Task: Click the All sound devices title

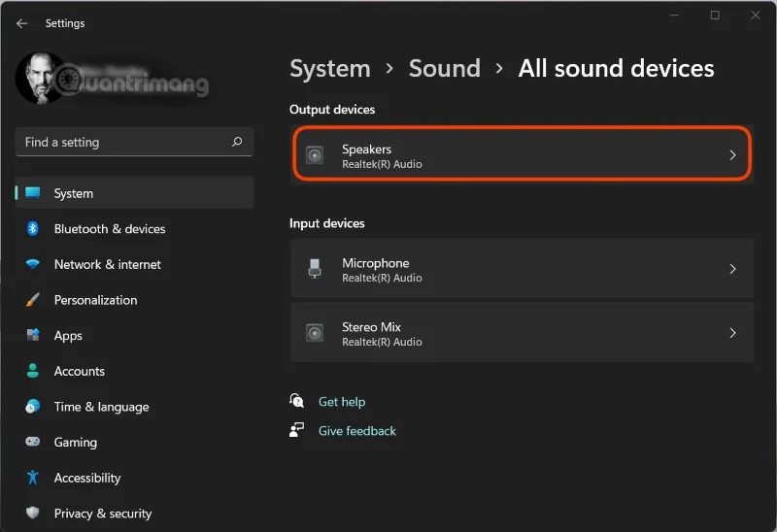Action: click(x=616, y=68)
